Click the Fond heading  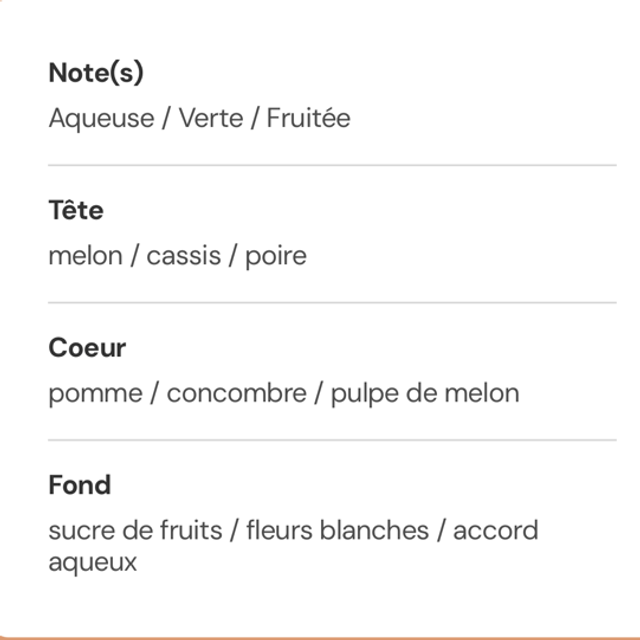[79, 485]
